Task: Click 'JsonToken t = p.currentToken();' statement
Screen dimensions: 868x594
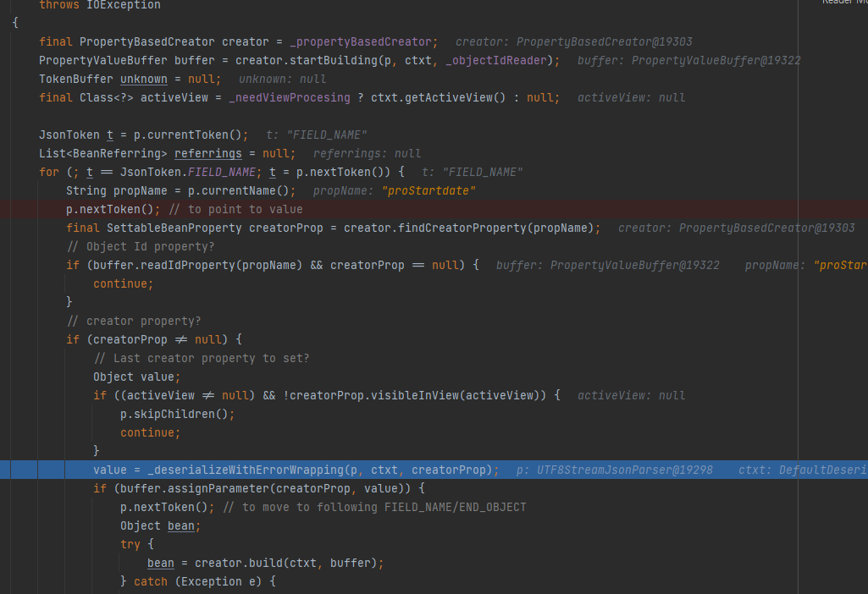Action: pos(143,135)
